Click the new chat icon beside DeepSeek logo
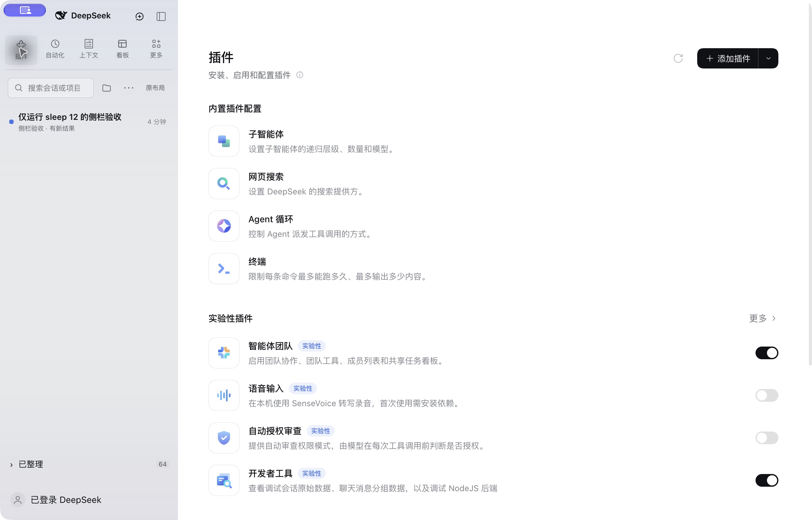812x520 pixels. coord(140,16)
